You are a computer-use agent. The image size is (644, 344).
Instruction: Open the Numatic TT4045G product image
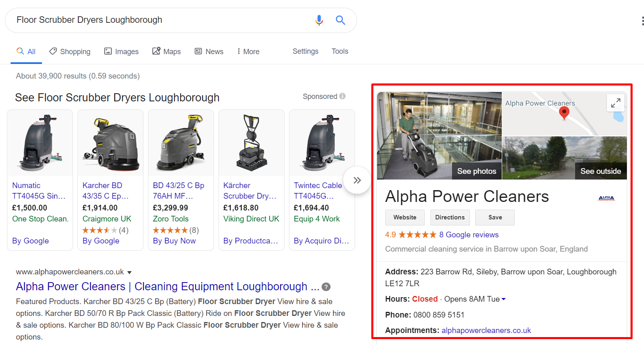tap(40, 143)
